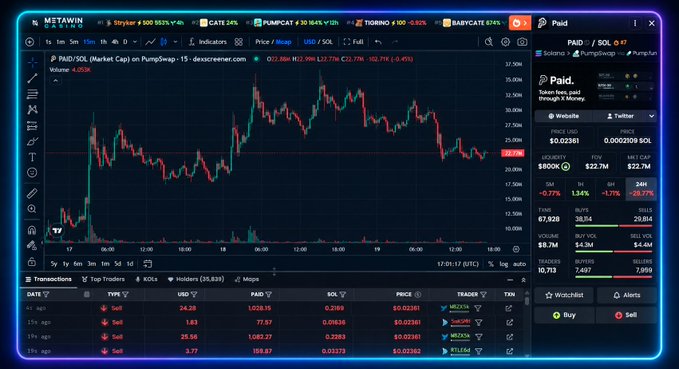
Task: Open Alerts for this token
Action: point(626,295)
